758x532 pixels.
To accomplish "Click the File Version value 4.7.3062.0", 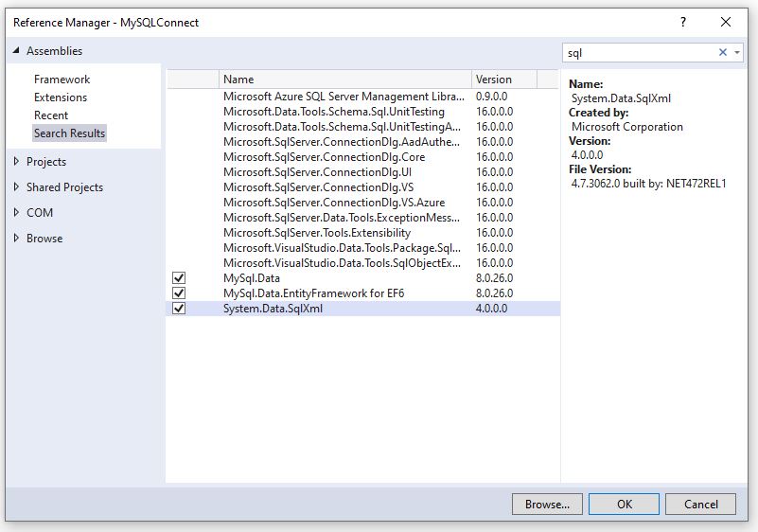I will pyautogui.click(x=649, y=184).
